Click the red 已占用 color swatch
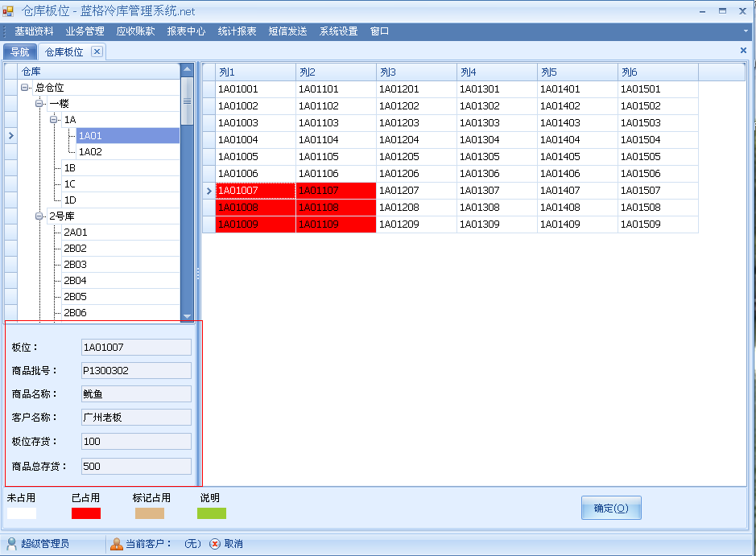756x556 pixels. pyautogui.click(x=86, y=513)
